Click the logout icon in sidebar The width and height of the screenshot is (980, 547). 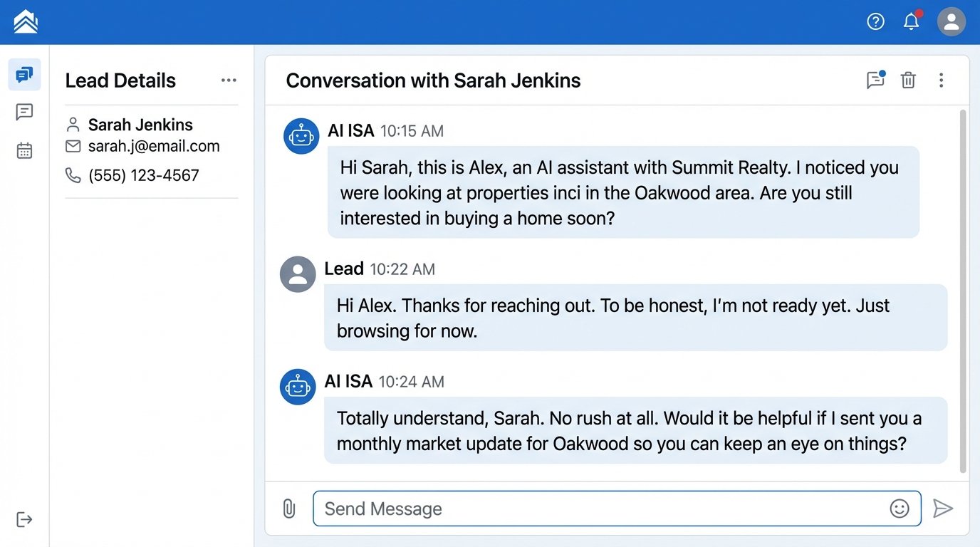tap(24, 519)
